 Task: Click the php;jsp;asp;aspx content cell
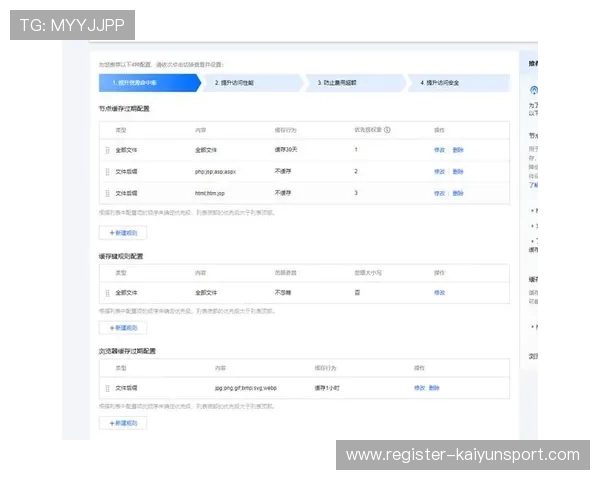click(215, 172)
